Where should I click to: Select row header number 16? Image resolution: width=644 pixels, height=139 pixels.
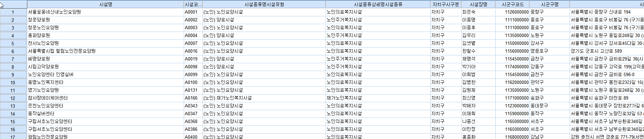[13, 129]
